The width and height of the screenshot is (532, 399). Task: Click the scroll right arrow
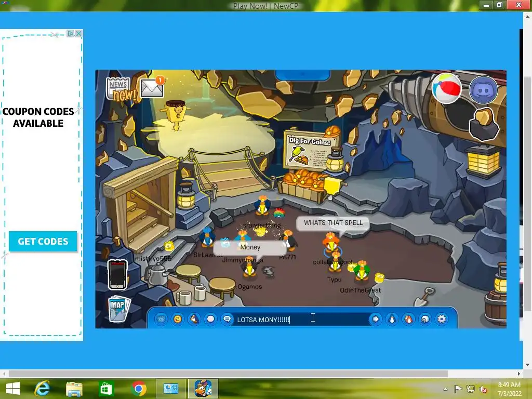519,374
